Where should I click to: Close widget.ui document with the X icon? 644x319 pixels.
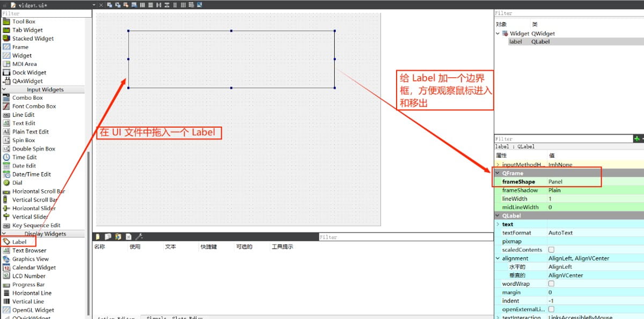(101, 5)
